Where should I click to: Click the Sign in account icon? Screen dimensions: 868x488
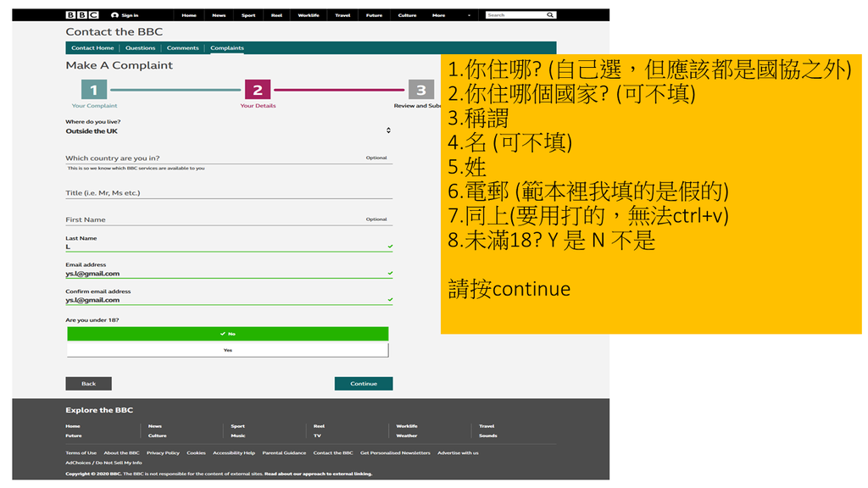(x=114, y=15)
